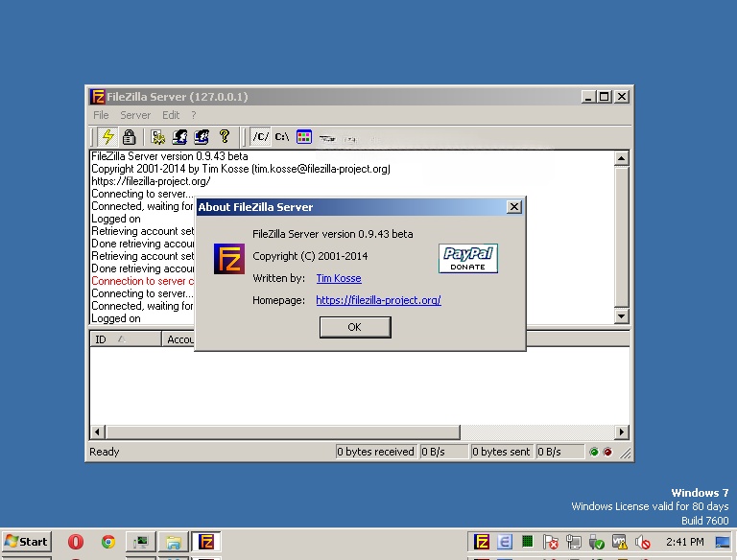Click log line 'FileZilla Server version 0.9.43 beta'

(x=170, y=156)
